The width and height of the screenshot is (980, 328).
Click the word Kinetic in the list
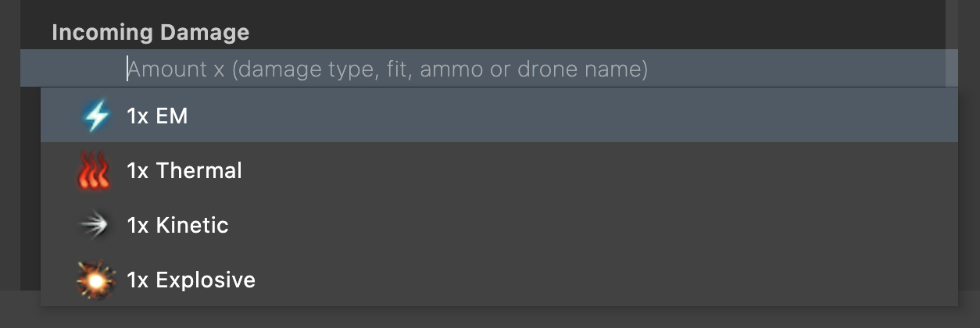click(192, 226)
